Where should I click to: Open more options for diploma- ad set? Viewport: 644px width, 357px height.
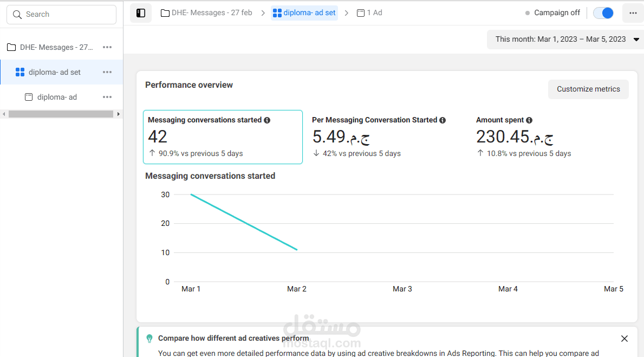coord(107,72)
